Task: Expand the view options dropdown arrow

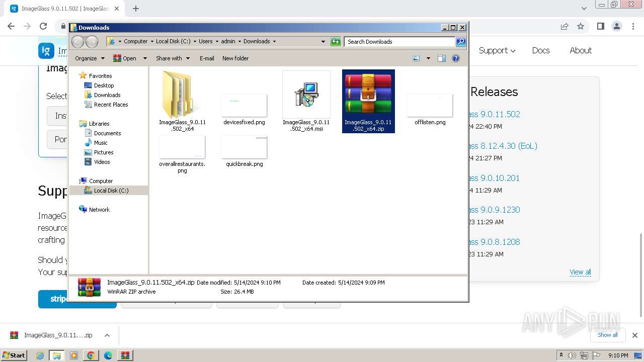Action: (428, 58)
